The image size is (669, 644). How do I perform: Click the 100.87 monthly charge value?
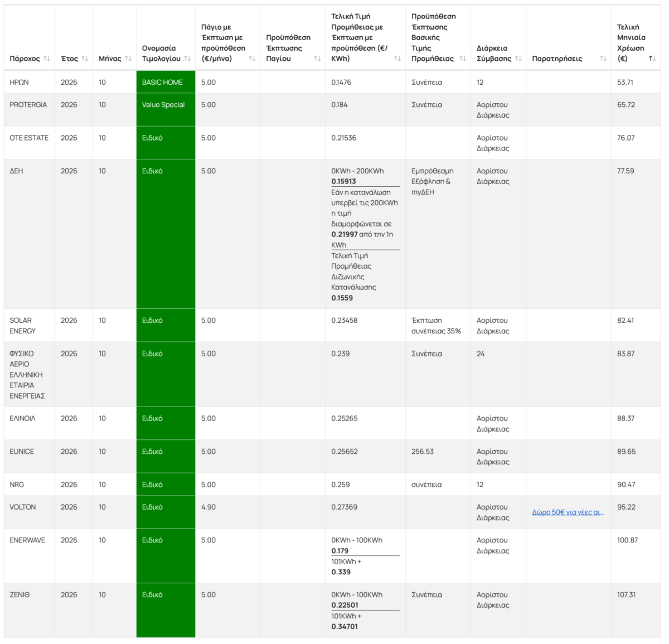(x=628, y=540)
